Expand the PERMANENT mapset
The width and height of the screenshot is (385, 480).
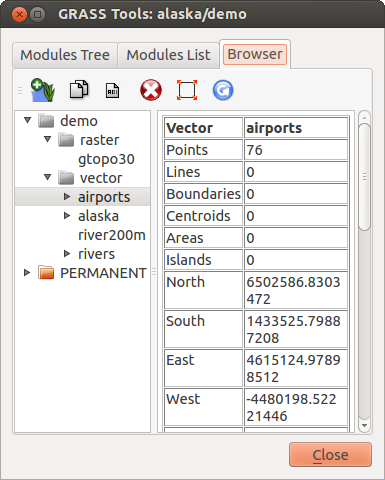(27, 273)
